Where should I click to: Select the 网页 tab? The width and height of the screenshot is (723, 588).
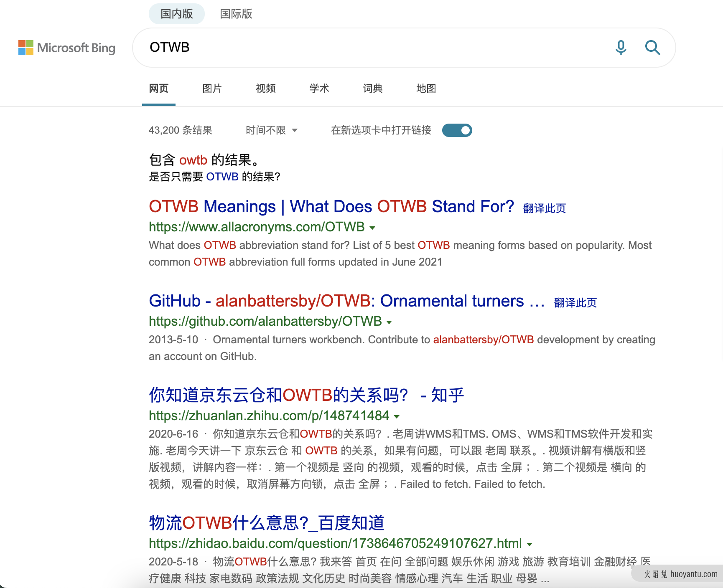coord(159,89)
